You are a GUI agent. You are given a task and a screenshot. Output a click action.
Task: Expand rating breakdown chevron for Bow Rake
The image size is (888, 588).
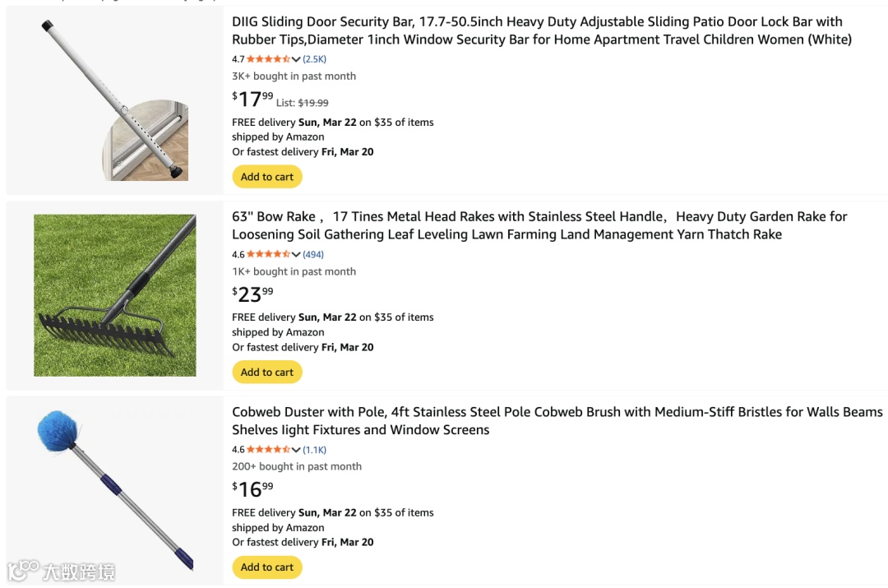point(296,255)
